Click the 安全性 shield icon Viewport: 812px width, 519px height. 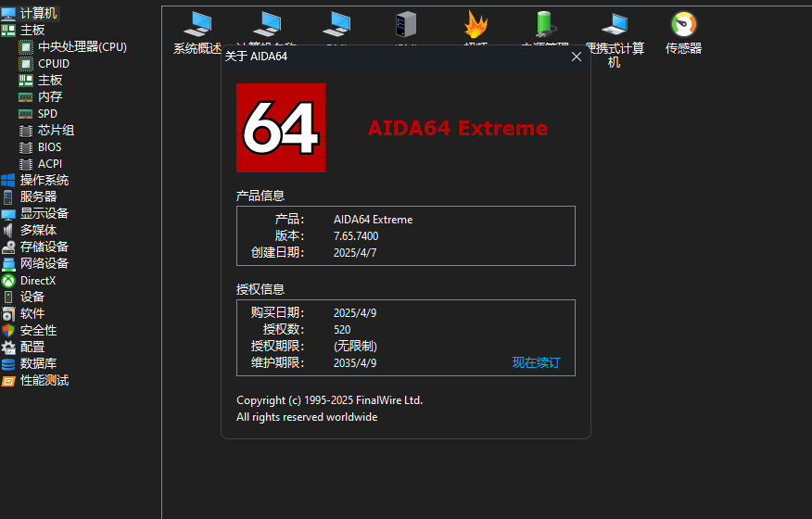click(8, 331)
